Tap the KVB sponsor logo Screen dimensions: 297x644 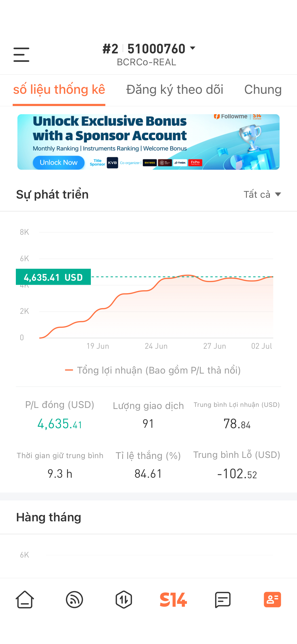112,163
